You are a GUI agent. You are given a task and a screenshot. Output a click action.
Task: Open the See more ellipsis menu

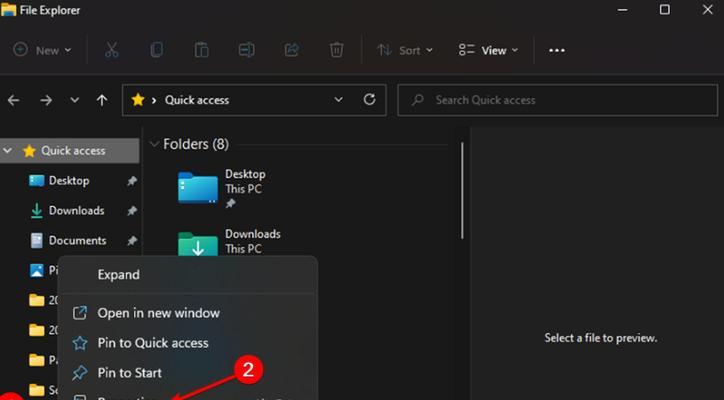click(557, 50)
